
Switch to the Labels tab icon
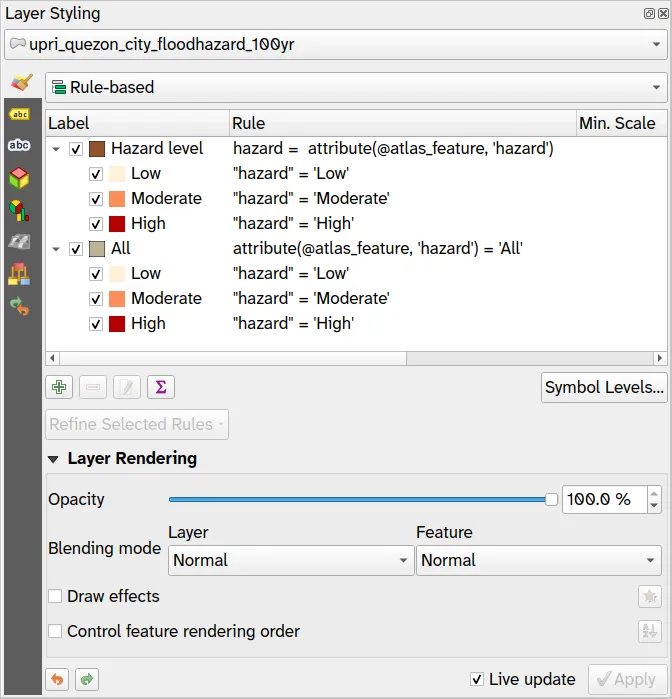[x=19, y=114]
